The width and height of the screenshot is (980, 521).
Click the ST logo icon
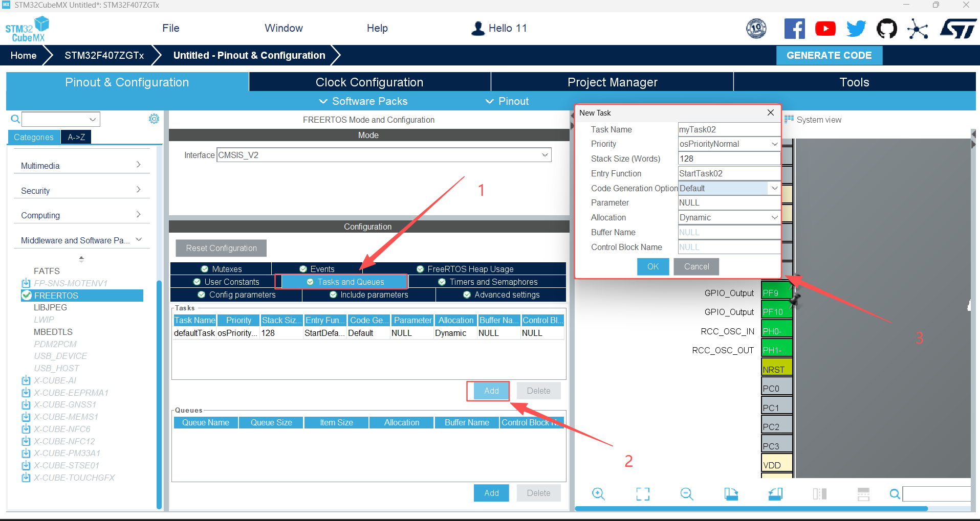click(958, 29)
